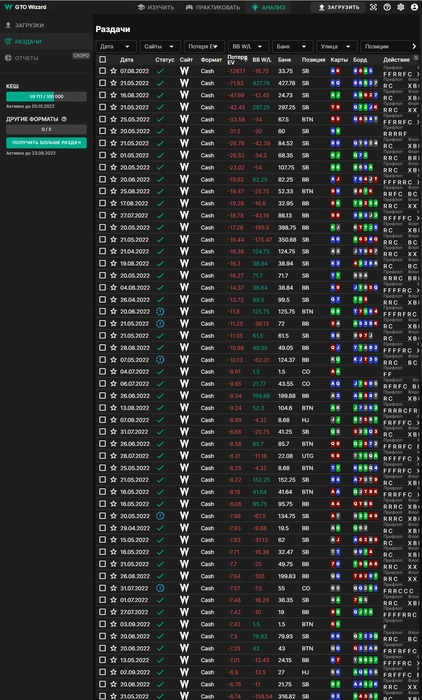Click the status checkmark on 28.08.2022 row
Image resolution: width=422 pixels, height=700 pixels.
pyautogui.click(x=160, y=347)
